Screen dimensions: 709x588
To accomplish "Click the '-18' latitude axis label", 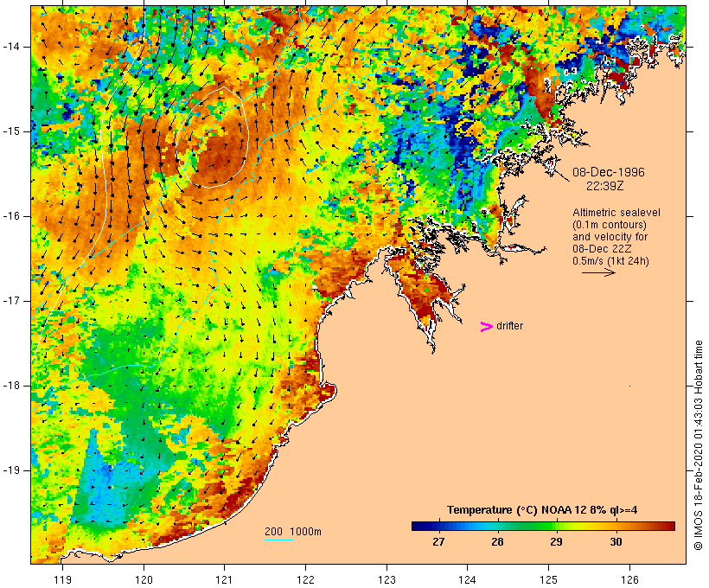I will (x=11, y=386).
